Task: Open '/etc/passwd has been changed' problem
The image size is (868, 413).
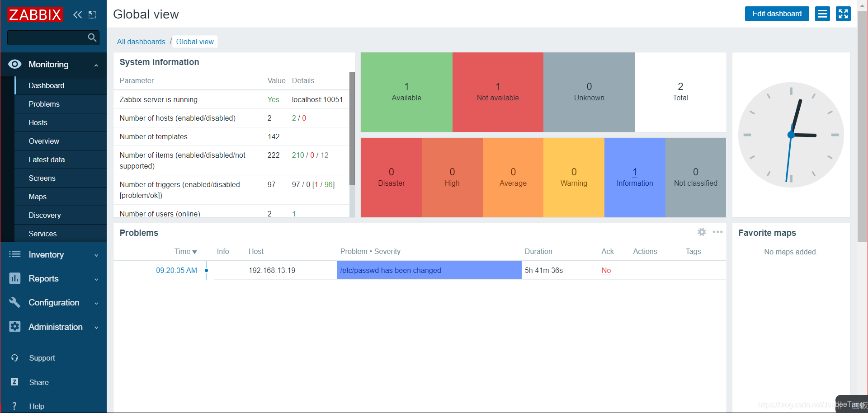Action: pos(391,270)
